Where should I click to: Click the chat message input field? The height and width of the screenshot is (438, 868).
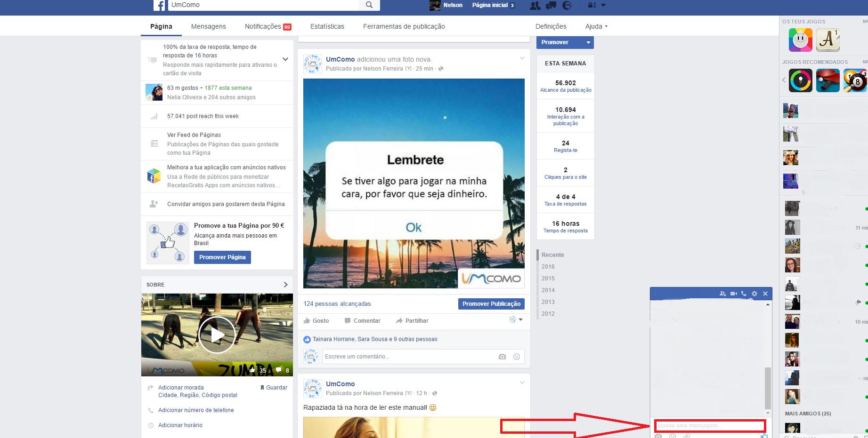click(709, 426)
